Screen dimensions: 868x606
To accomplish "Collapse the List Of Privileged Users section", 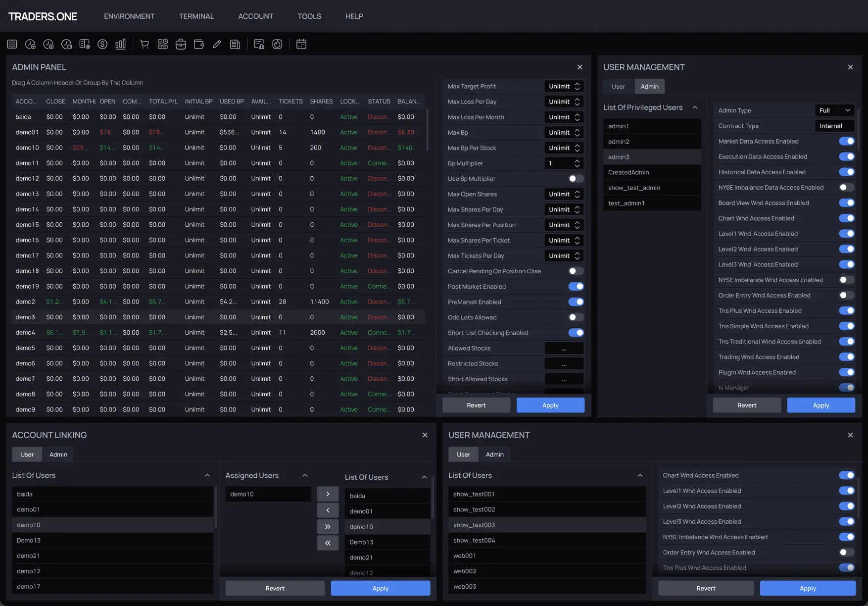I will (695, 107).
